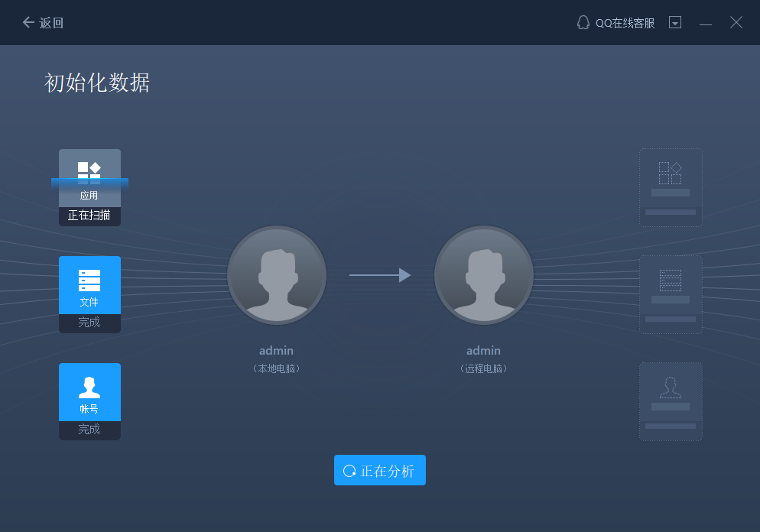Click the 完成 label below the 文件 tile
The image size is (760, 532).
coord(89,322)
